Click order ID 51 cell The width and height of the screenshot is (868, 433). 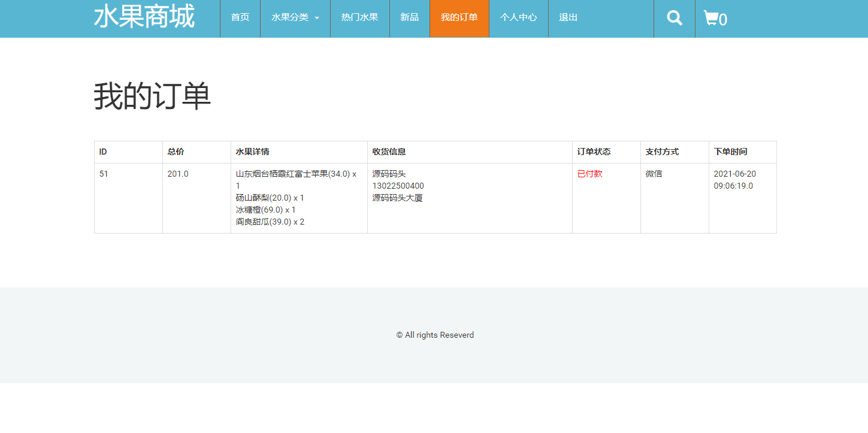point(104,174)
